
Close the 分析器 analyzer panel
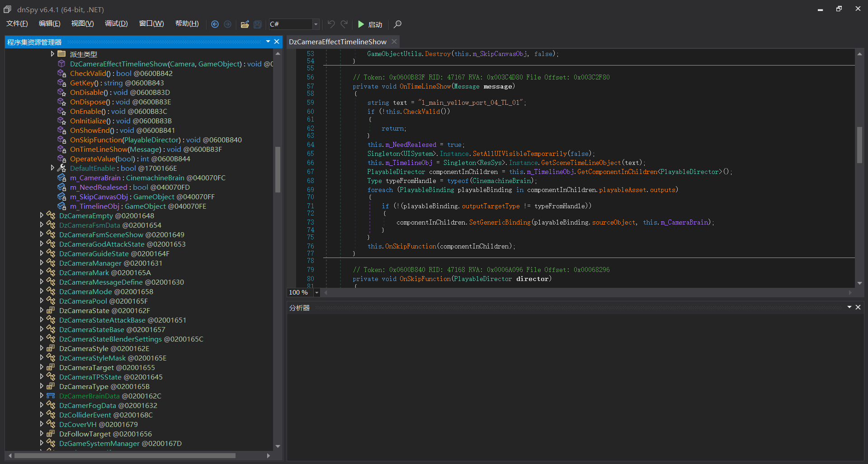(858, 307)
